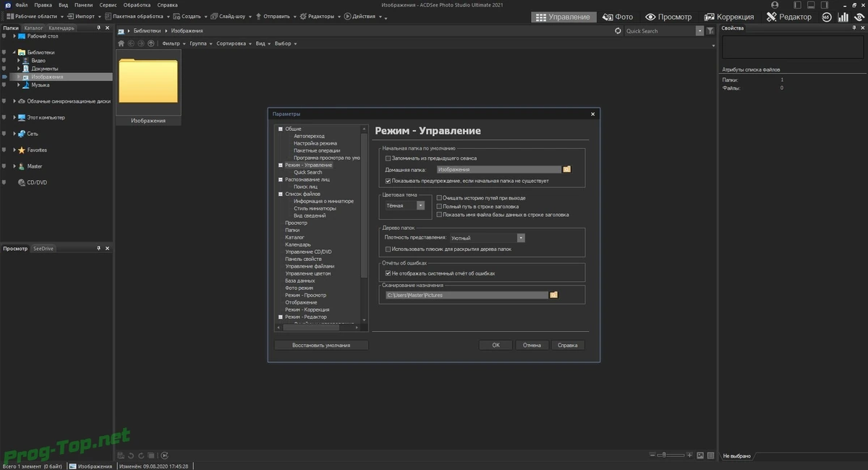868x470 pixels.
Task: Click the Импорт toolbar button
Action: point(82,16)
